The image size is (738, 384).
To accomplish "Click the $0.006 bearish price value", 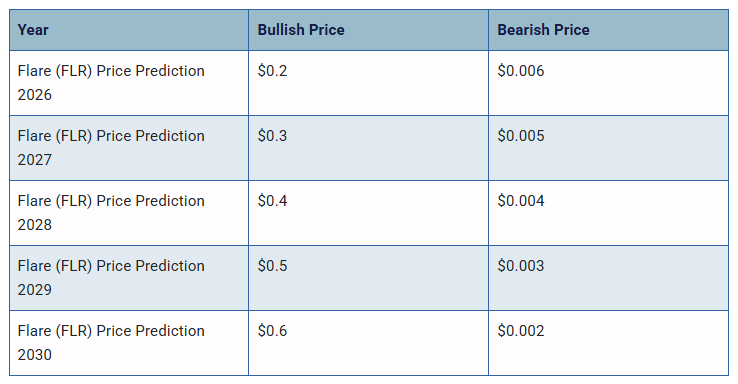I will [521, 71].
